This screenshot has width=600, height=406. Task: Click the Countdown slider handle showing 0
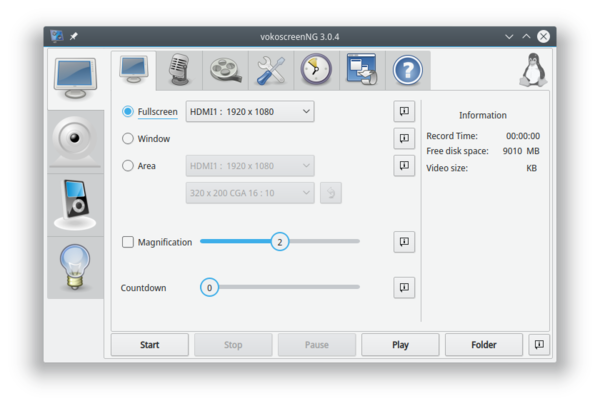pyautogui.click(x=209, y=287)
